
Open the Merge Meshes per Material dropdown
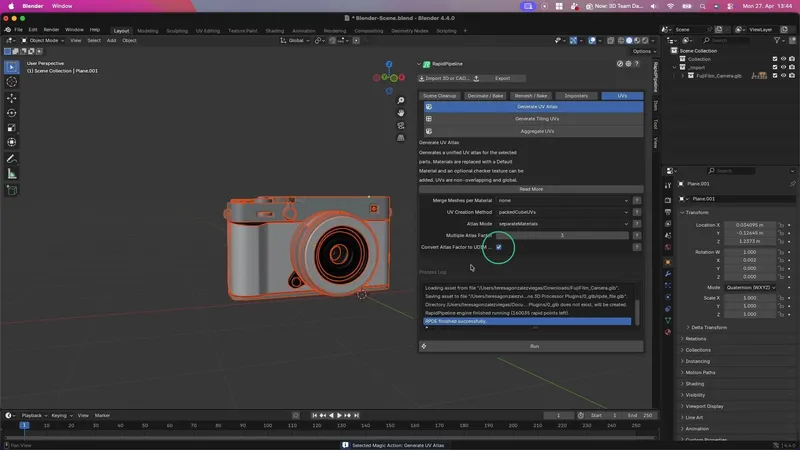561,200
